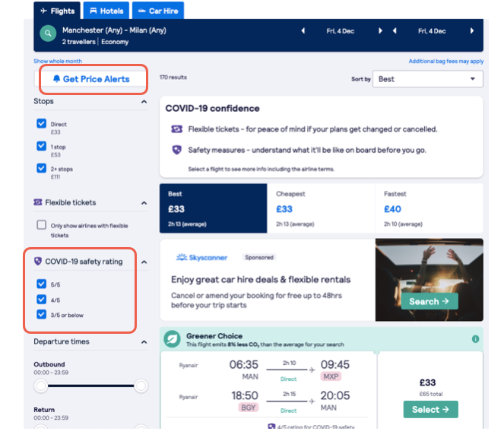Screen dimensions: 504x441
Task: Collapse the Flexible tickets section
Action: click(144, 203)
